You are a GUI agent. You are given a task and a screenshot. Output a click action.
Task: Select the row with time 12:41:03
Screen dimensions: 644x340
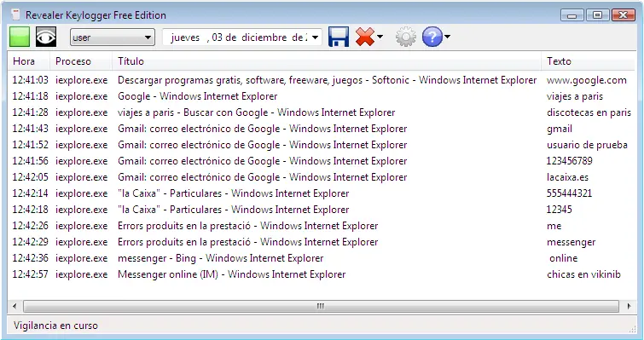point(322,80)
